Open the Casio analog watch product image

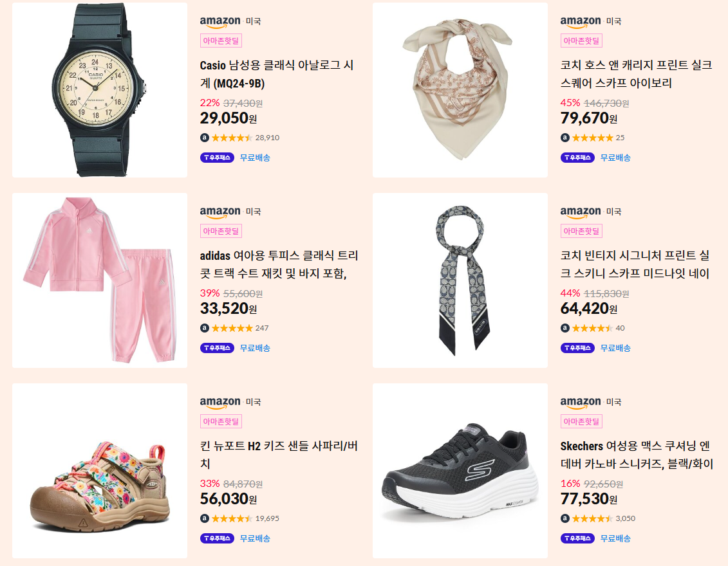pos(99,90)
